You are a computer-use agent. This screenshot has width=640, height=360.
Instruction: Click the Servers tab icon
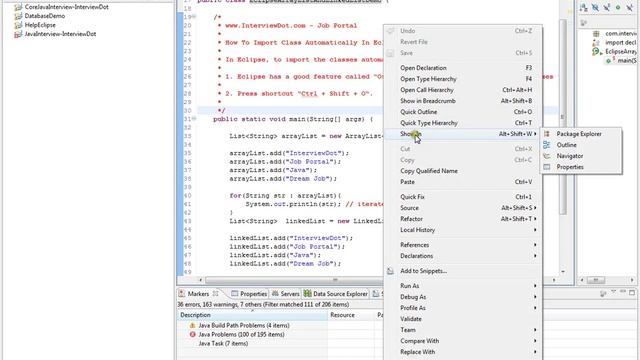coord(276,294)
